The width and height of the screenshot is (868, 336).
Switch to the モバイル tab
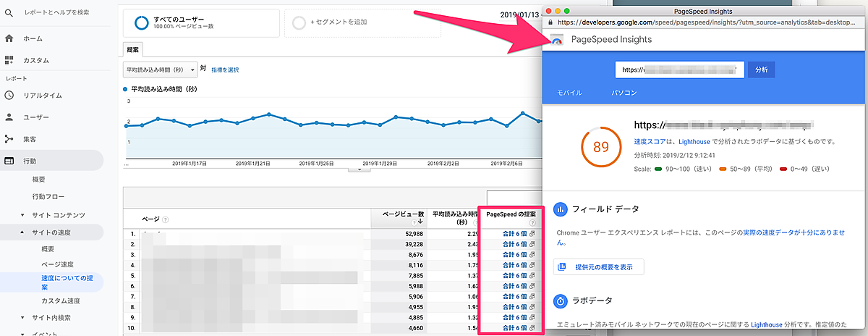[569, 93]
